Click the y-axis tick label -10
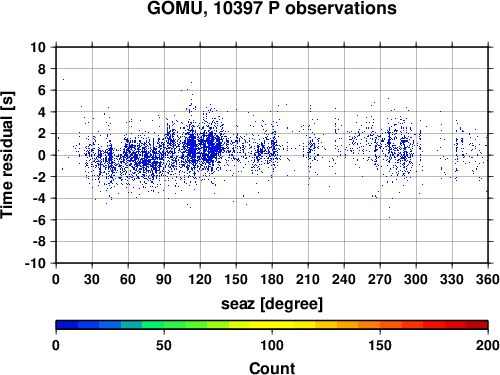Image resolution: width=500 pixels, height=375 pixels. pyautogui.click(x=35, y=263)
